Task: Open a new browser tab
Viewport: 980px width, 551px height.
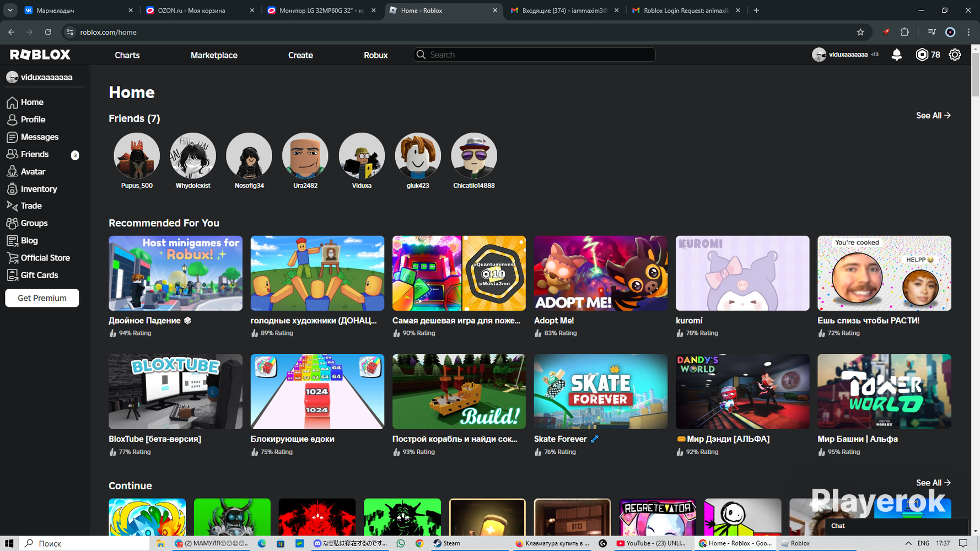Action: click(x=756, y=10)
